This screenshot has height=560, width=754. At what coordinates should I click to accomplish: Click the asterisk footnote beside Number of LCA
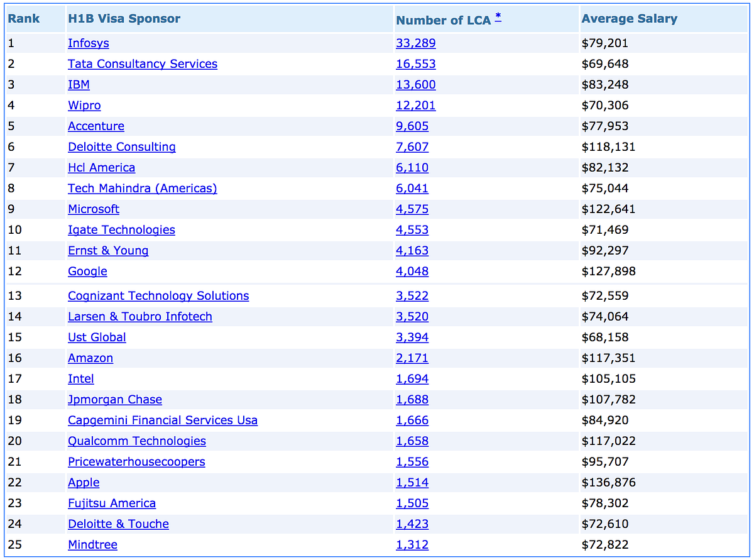(x=498, y=16)
